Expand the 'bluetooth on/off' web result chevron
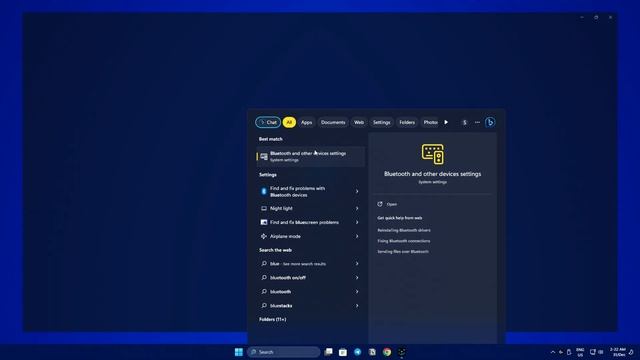Image resolution: width=640 pixels, height=360 pixels. 357,278
